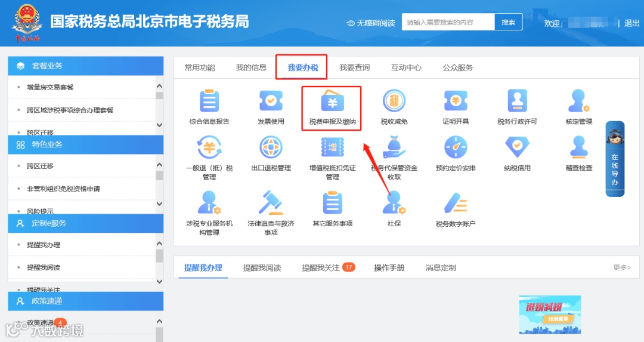The width and height of the screenshot is (644, 342).
Task: Switch to 互动中心 tab
Action: 406,67
